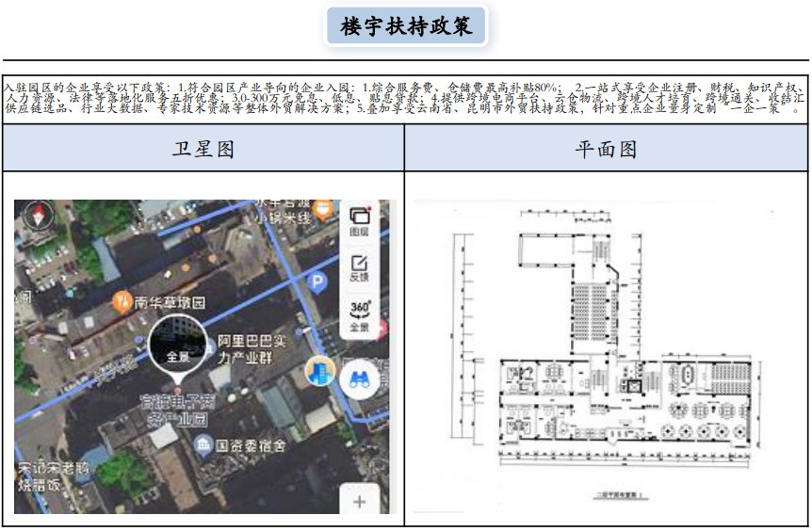The image size is (812, 531).
Task: Click the 阿里巴巴实力产业群 map label
Action: [x=252, y=349]
